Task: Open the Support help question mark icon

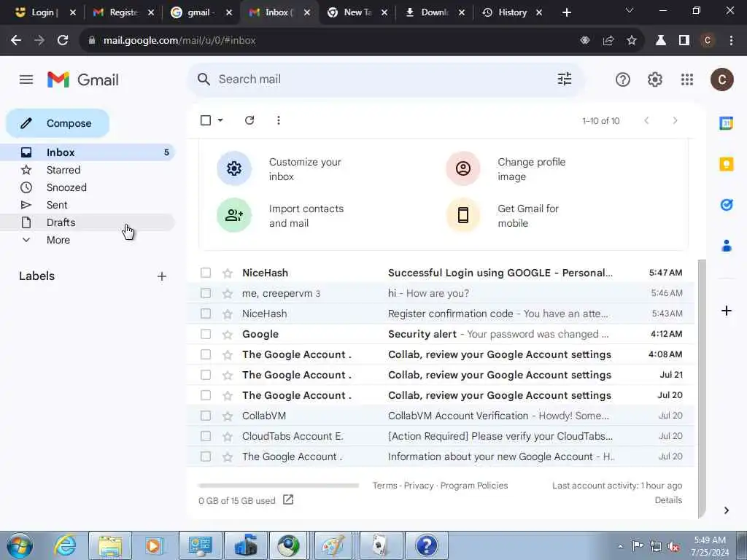Action: (623, 79)
